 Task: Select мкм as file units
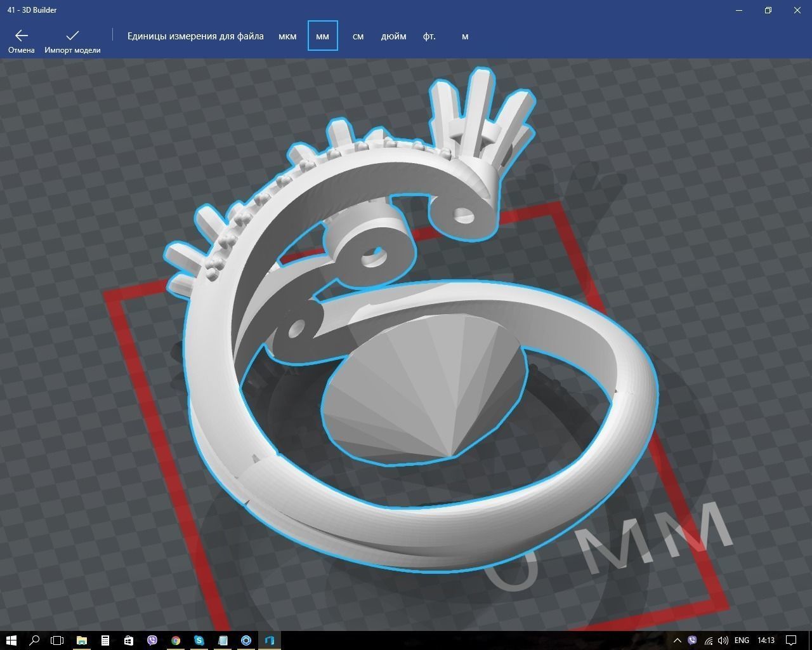(287, 36)
